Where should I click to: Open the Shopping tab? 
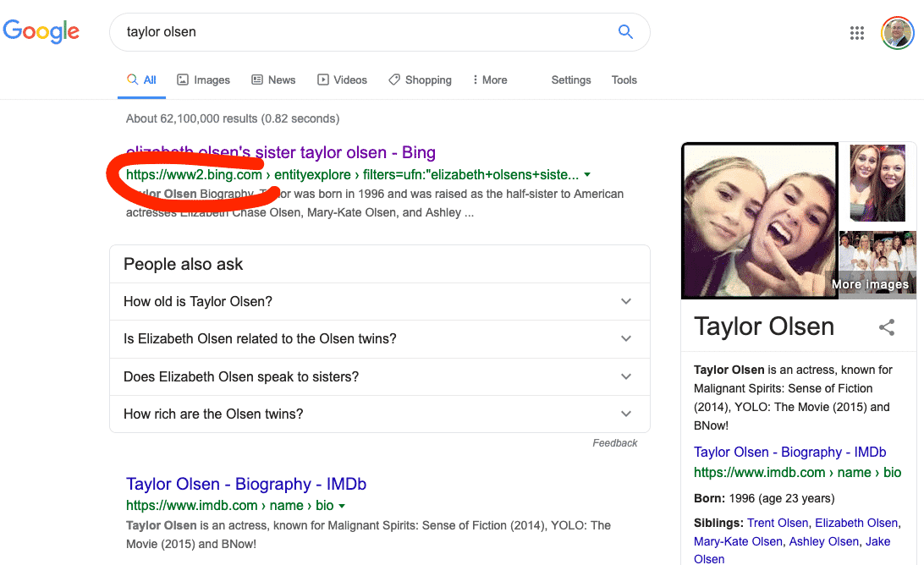(421, 80)
